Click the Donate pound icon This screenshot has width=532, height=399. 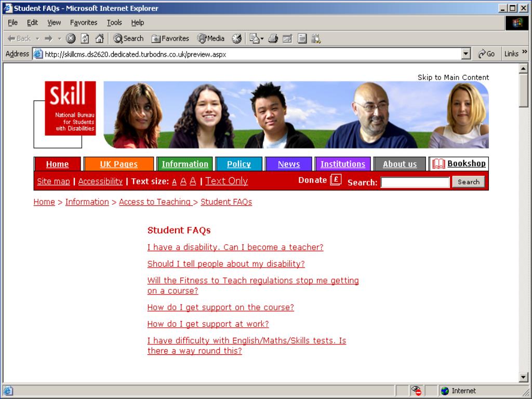tap(336, 179)
